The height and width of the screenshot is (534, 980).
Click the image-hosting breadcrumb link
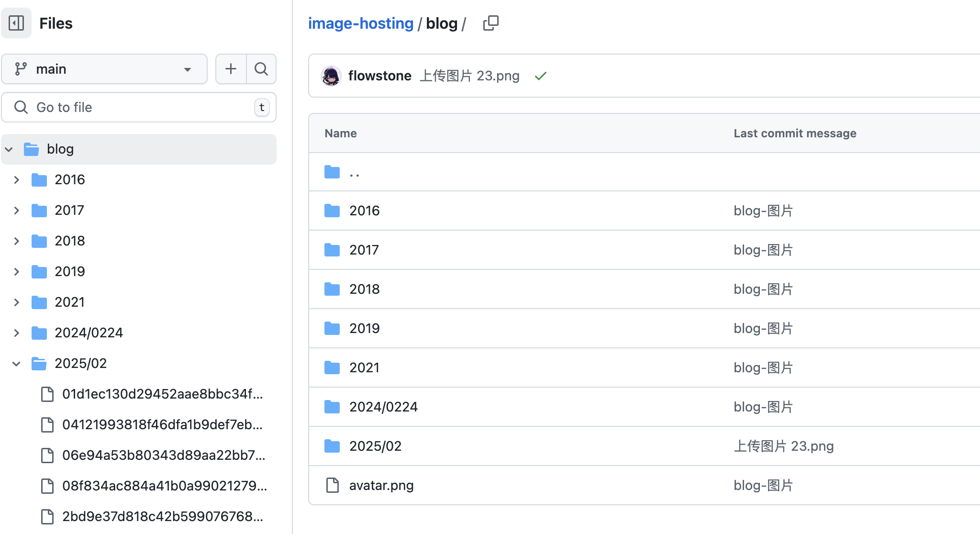(x=361, y=23)
